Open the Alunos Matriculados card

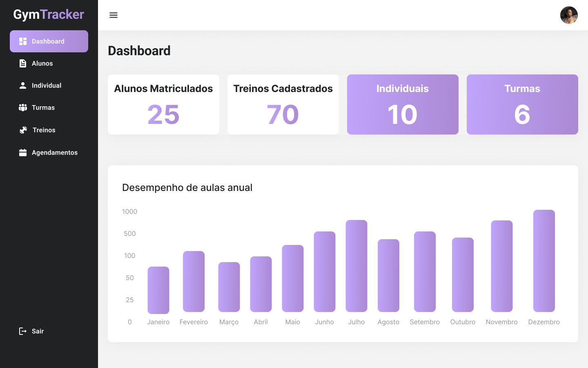163,104
